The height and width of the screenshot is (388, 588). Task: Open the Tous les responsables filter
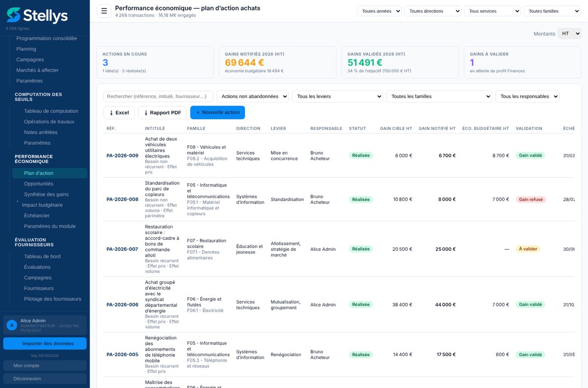pyautogui.click(x=527, y=97)
